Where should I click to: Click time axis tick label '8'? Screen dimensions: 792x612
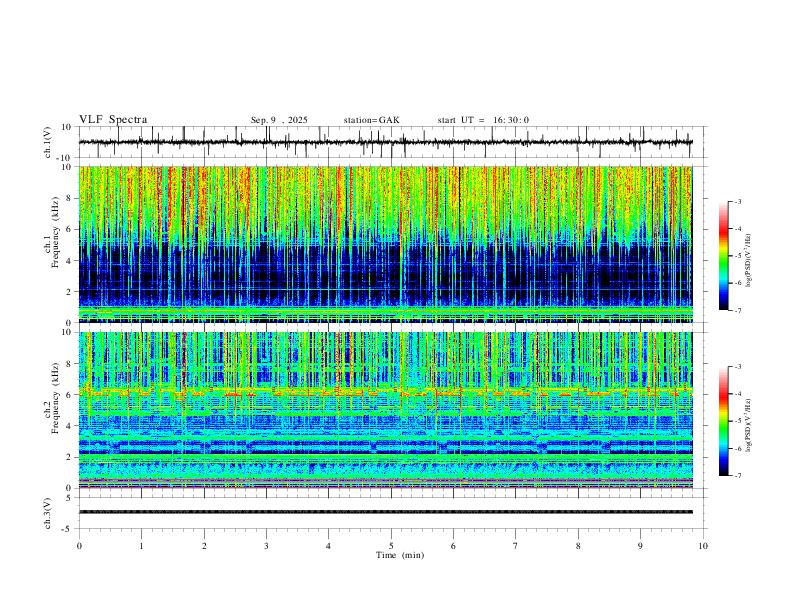[578, 546]
